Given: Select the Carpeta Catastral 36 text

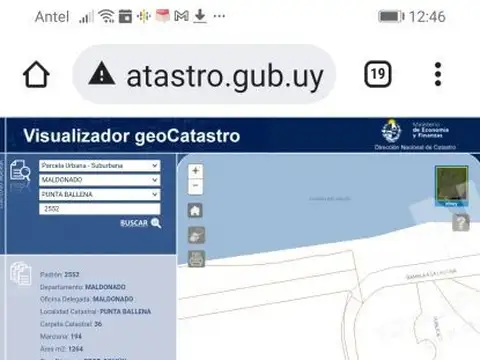Looking at the screenshot, I should (71, 324).
